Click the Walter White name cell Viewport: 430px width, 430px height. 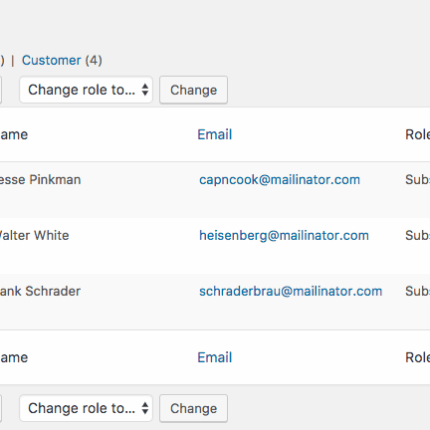click(x=34, y=235)
